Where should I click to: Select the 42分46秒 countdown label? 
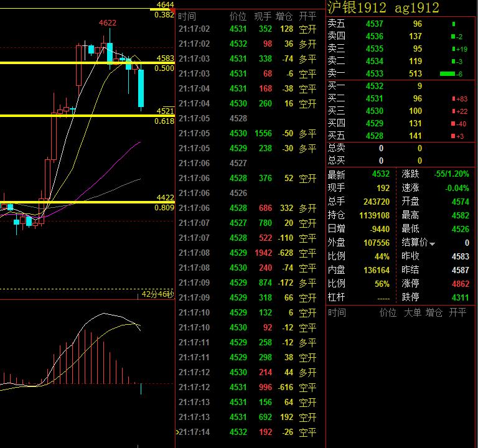pos(157,294)
